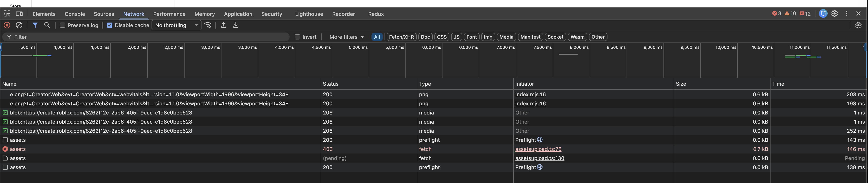Go to the Memory tab
868x183 pixels.
pyautogui.click(x=205, y=14)
